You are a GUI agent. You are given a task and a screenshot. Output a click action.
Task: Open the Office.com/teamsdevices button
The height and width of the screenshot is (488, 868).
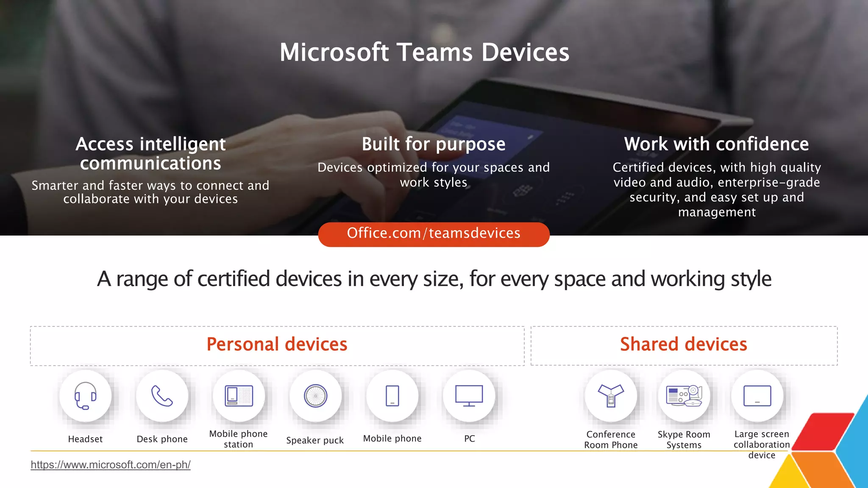click(x=434, y=234)
